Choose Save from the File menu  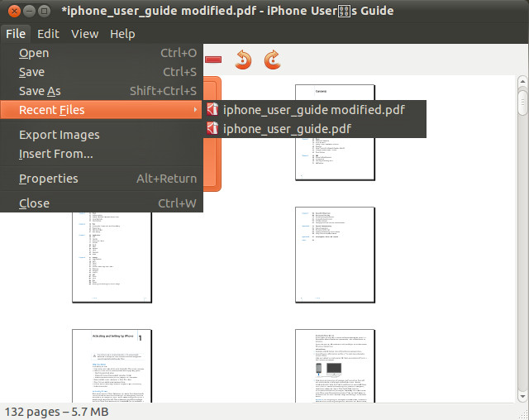(x=102, y=72)
